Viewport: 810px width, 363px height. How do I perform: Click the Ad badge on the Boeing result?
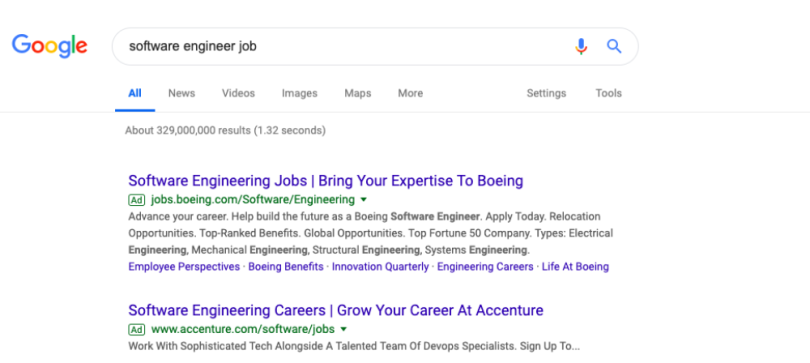click(x=136, y=199)
